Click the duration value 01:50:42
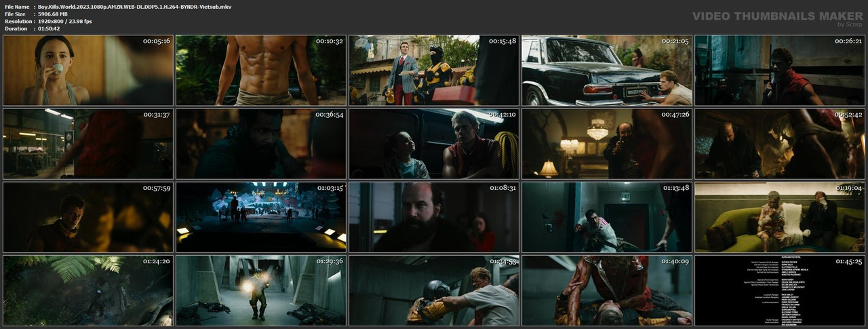Image resolution: width=868 pixels, height=329 pixels. click(49, 28)
